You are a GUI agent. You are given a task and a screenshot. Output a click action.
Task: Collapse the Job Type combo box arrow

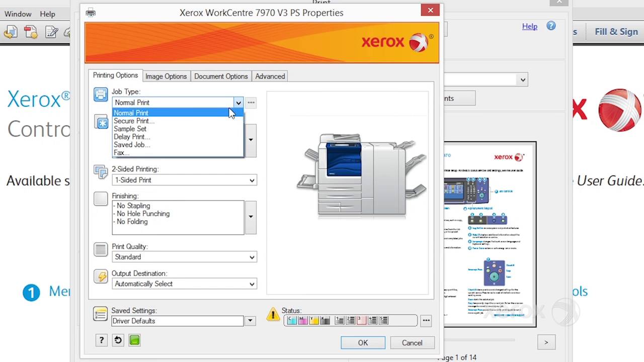point(238,103)
